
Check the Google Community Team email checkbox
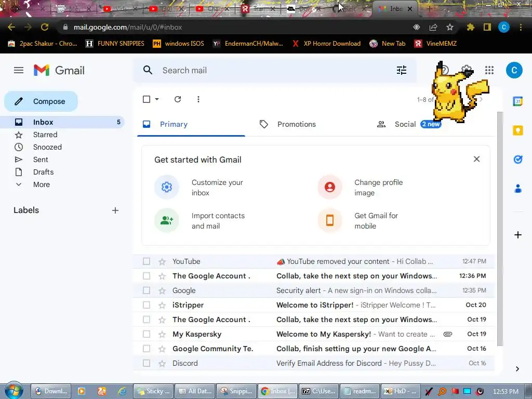[147, 349]
